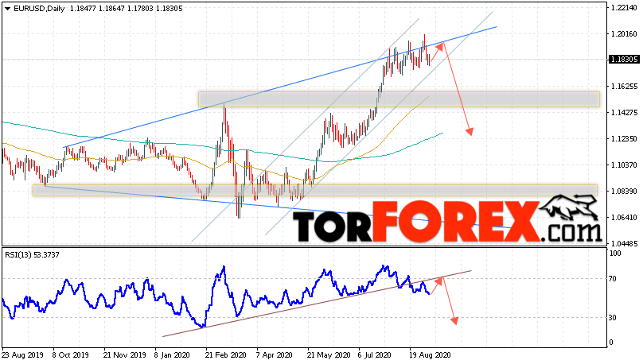Click the OHLC values 1.18477 1.18647 1.17803 1.18305
This screenshot has height=364, width=643.
[127, 9]
